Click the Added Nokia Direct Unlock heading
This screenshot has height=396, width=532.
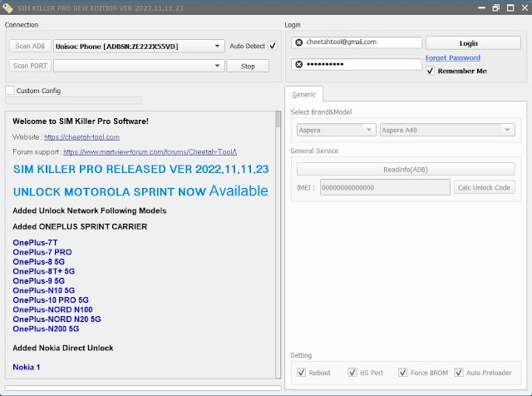(63, 348)
